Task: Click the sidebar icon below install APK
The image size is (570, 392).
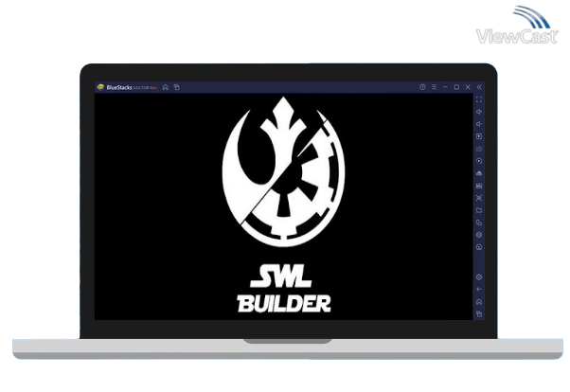Action: point(479,186)
